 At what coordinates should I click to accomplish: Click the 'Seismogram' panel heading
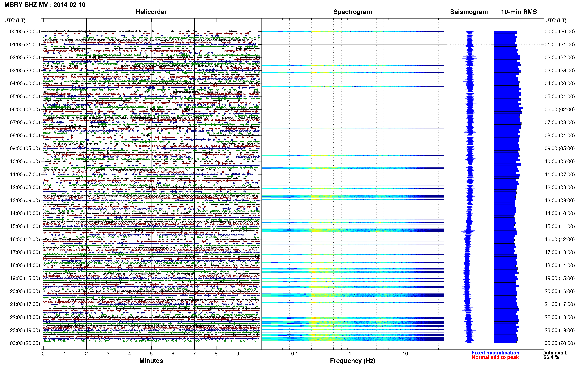click(x=469, y=12)
